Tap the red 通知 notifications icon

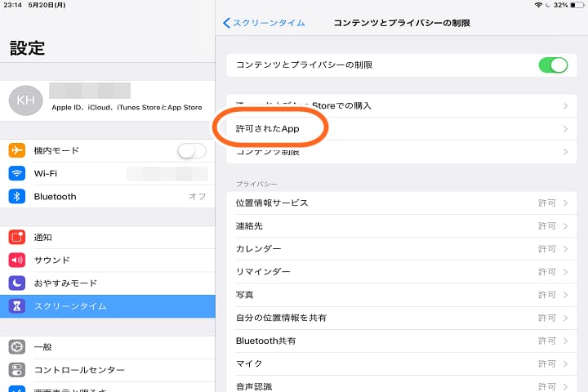click(17, 238)
